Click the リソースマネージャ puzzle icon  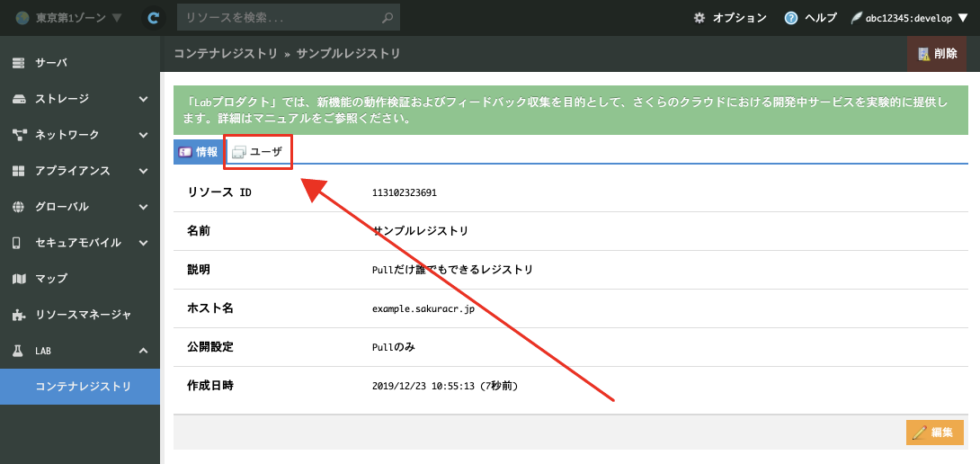tap(19, 315)
